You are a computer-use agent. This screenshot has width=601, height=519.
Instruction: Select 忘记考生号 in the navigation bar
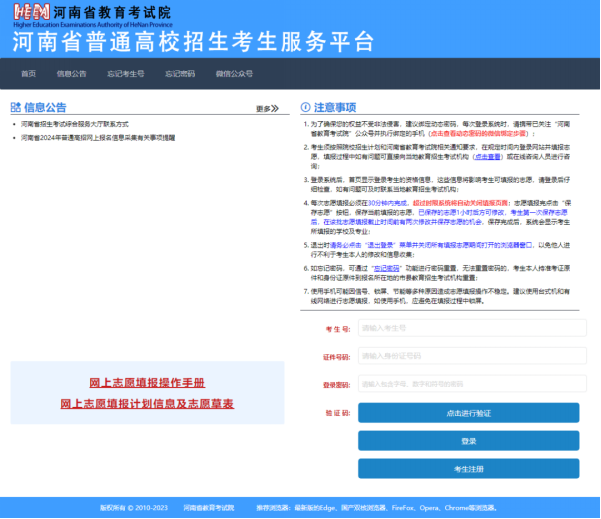tap(125, 74)
